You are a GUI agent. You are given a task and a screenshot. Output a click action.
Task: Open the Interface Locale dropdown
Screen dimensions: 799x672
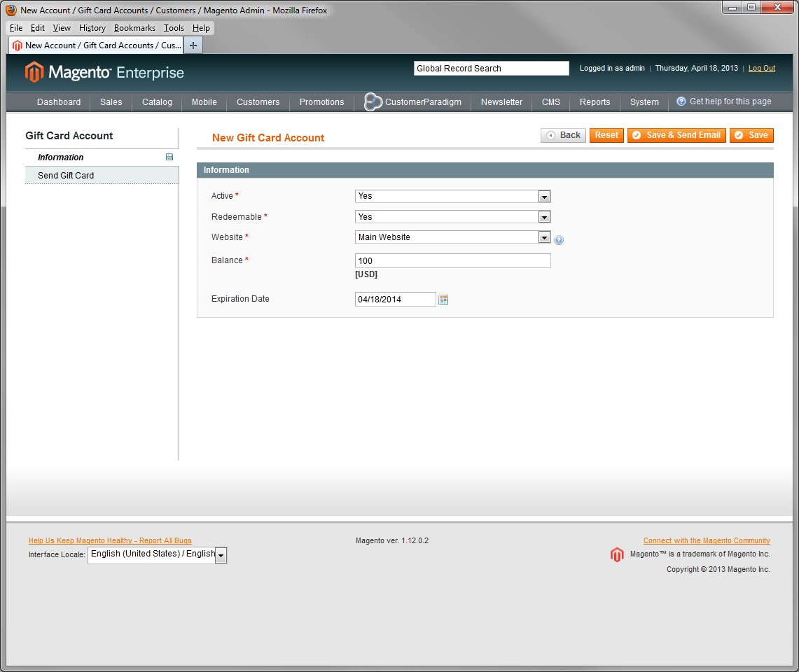pos(158,555)
